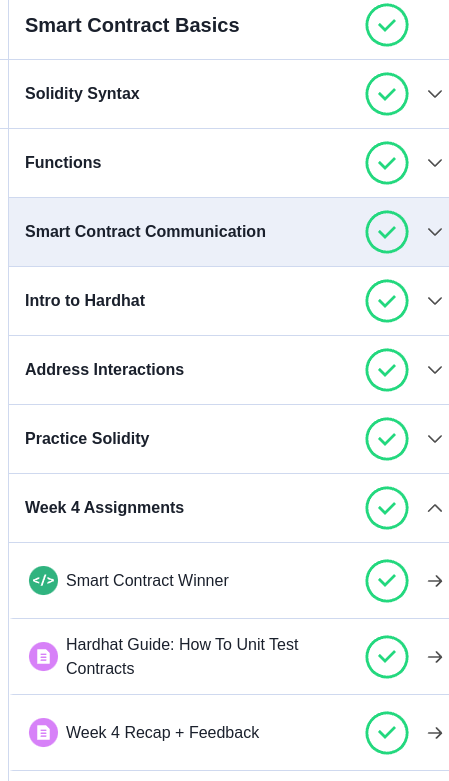The width and height of the screenshot is (449, 781).
Task: Collapse the Week 4 Assignments section chevron
Action: point(435,508)
